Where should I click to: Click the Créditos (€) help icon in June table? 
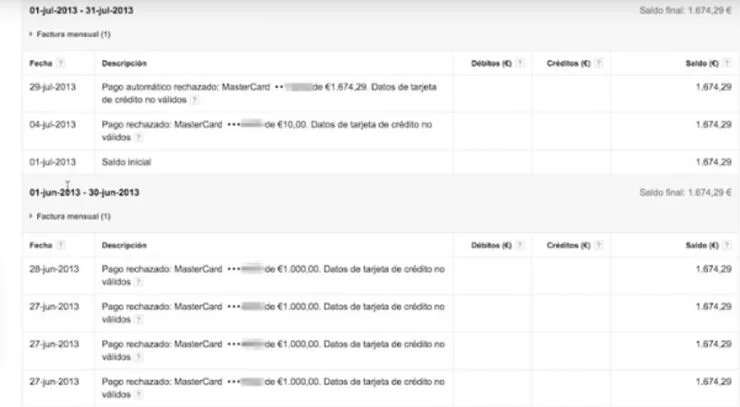pyautogui.click(x=598, y=245)
